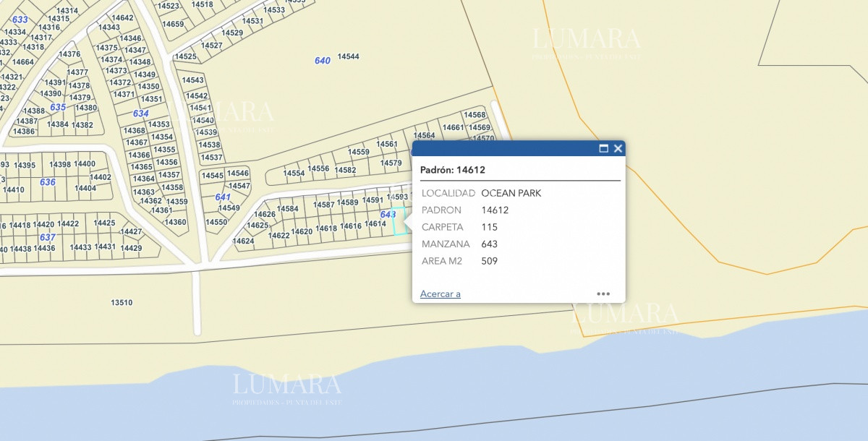Click parcel 14543 on the map
868x441 pixels.
coord(193,80)
